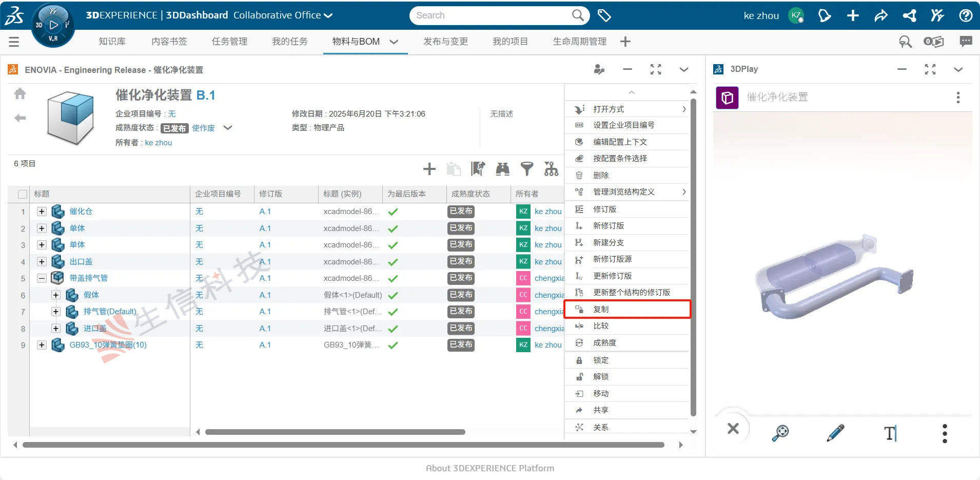Click the widget bottom horizontal scrollbar

coord(343,445)
